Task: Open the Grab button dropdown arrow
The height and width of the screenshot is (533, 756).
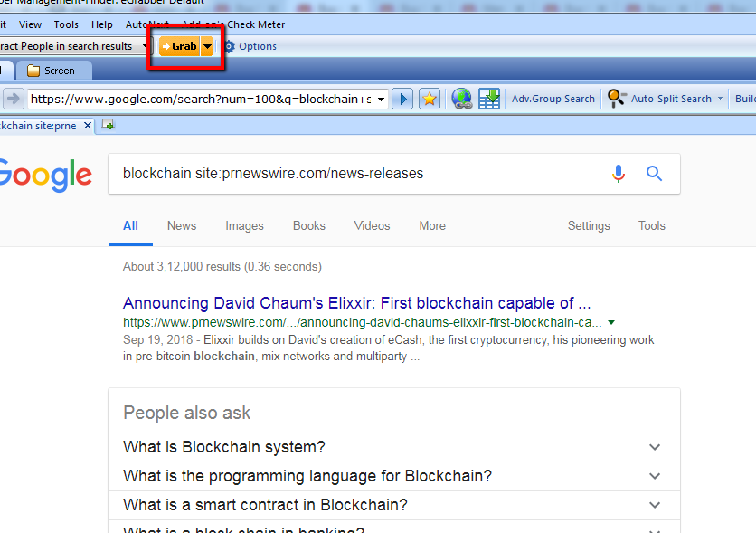Action: (207, 46)
